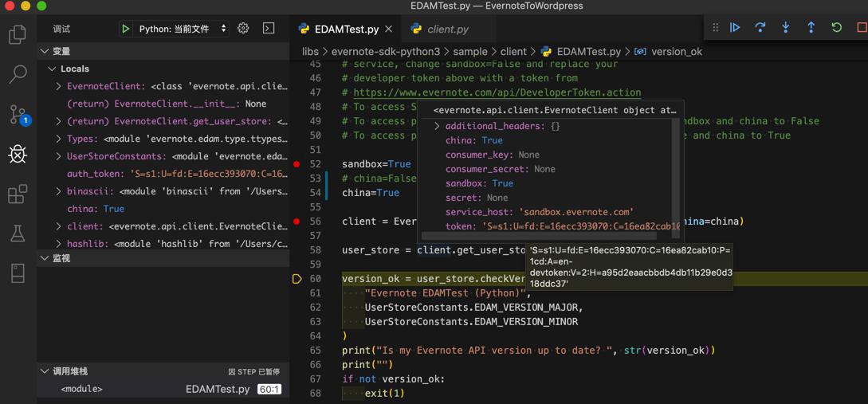Click the evernote-sdk-python3 breadcrumb

(x=385, y=52)
